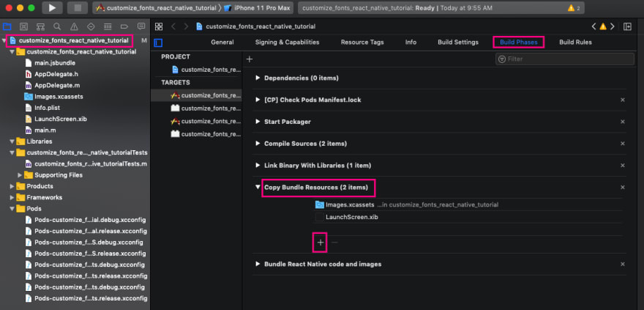This screenshot has width=644, height=310.
Task: Expand the Libraries folder
Action: [12, 141]
